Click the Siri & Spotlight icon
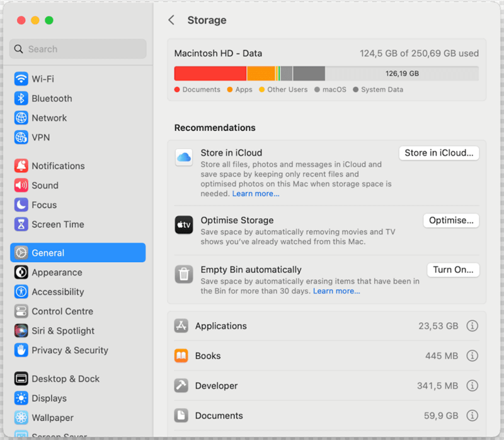The image size is (504, 440). (x=21, y=331)
